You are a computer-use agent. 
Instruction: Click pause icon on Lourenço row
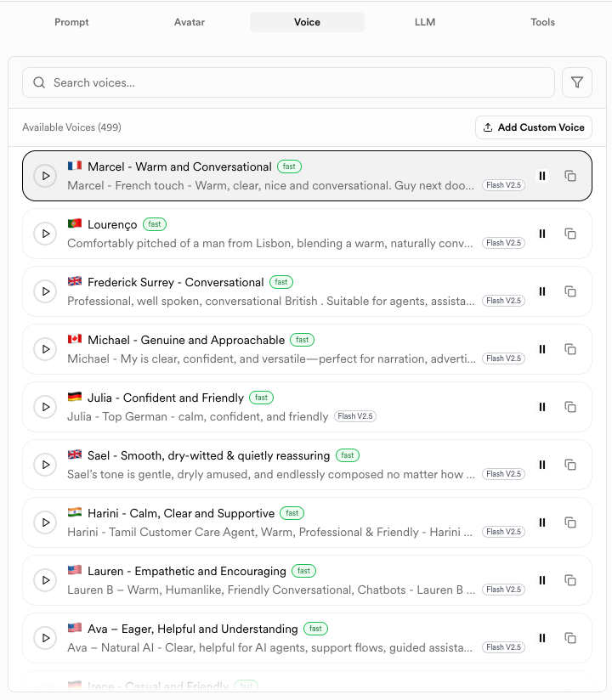pyautogui.click(x=542, y=234)
